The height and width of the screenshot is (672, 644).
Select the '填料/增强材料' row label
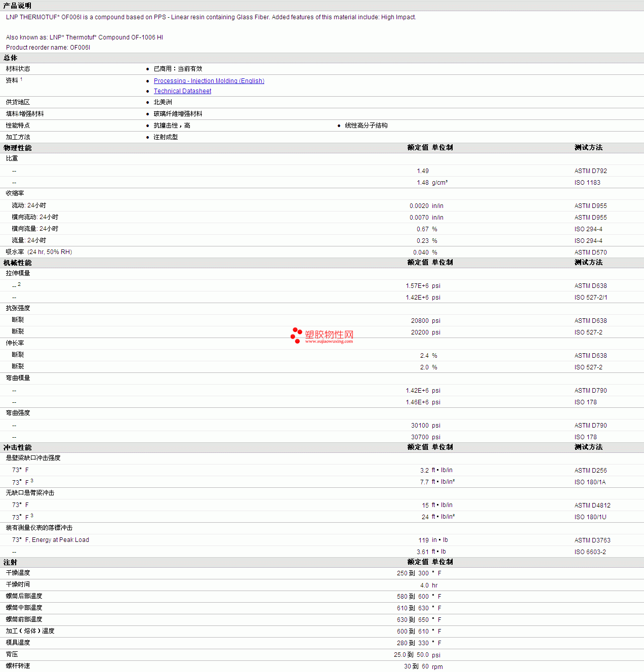coord(25,114)
